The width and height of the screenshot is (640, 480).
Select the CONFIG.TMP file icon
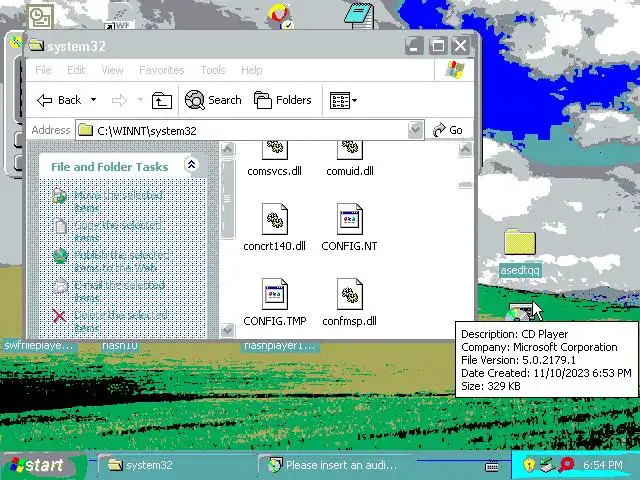pos(275,294)
